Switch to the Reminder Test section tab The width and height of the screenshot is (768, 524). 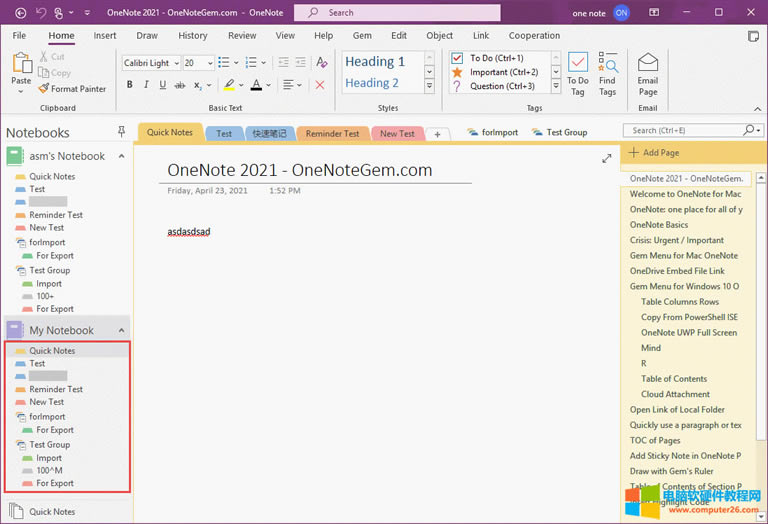(331, 133)
